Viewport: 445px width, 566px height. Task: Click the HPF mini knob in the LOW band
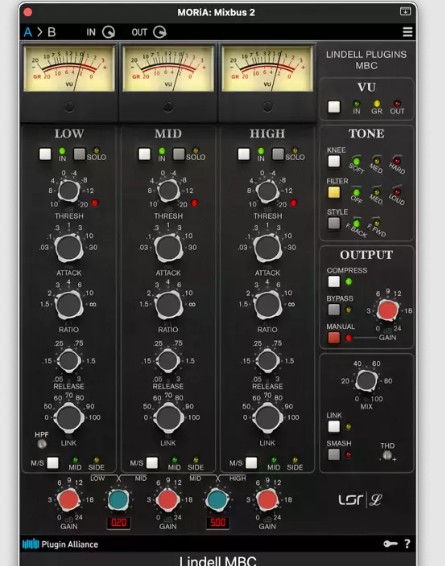coord(42,444)
